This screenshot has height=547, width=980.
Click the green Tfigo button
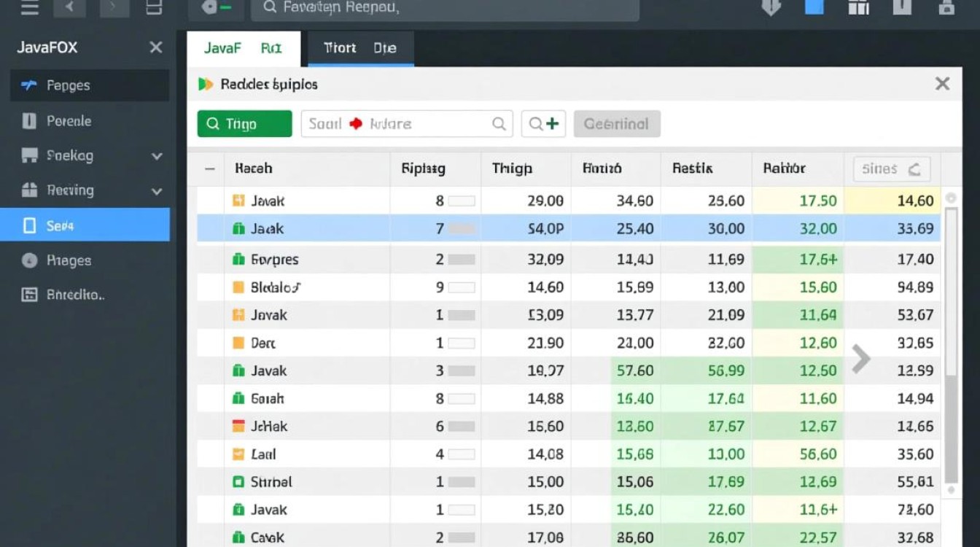244,124
